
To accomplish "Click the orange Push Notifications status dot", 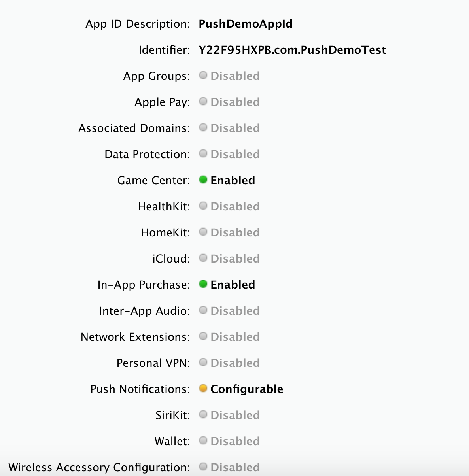I will (x=203, y=389).
